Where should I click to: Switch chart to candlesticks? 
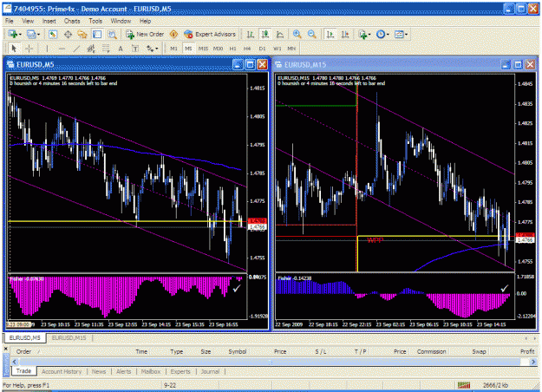click(x=265, y=34)
